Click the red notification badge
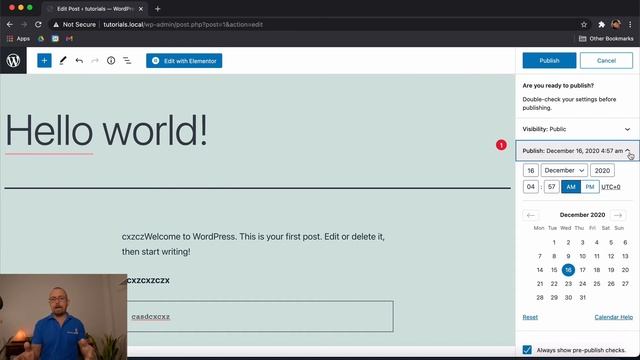The width and height of the screenshot is (640, 360). click(501, 145)
